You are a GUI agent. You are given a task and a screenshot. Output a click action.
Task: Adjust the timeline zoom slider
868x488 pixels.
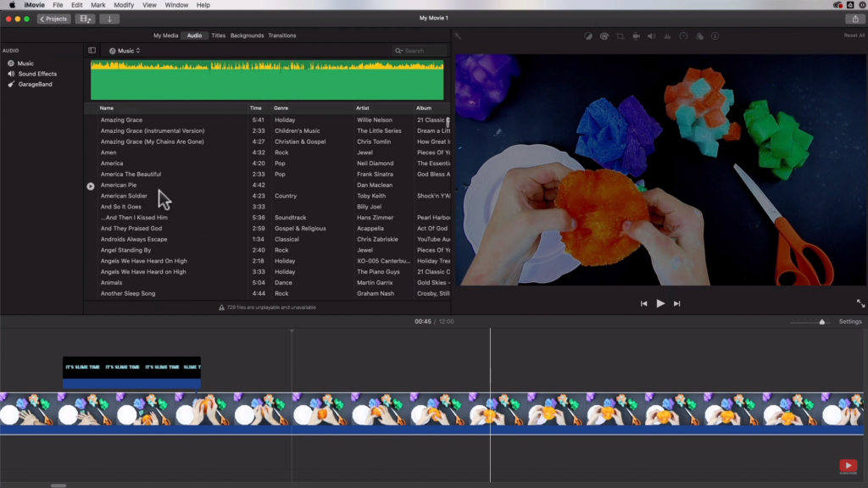tap(822, 322)
